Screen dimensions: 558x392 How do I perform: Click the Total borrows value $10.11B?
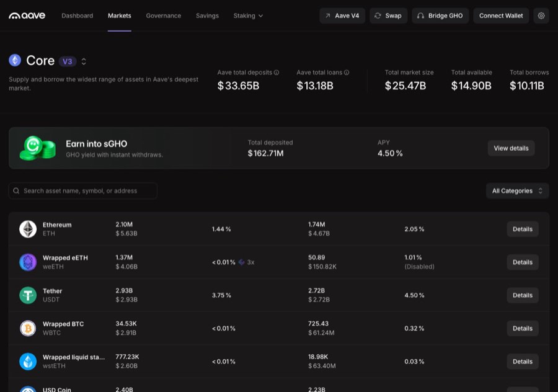coord(526,86)
